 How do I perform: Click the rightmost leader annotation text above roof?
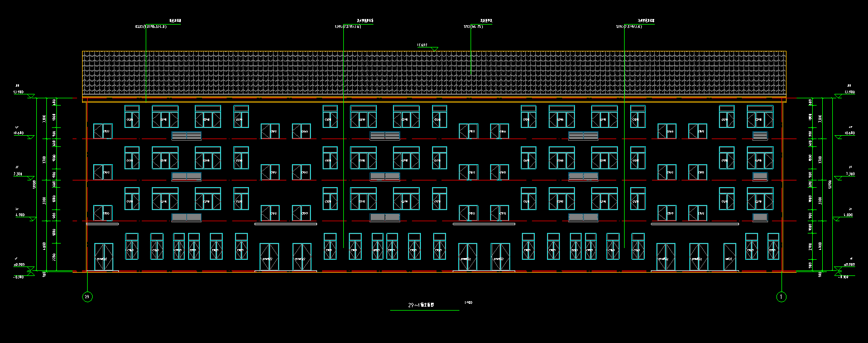coord(629,26)
